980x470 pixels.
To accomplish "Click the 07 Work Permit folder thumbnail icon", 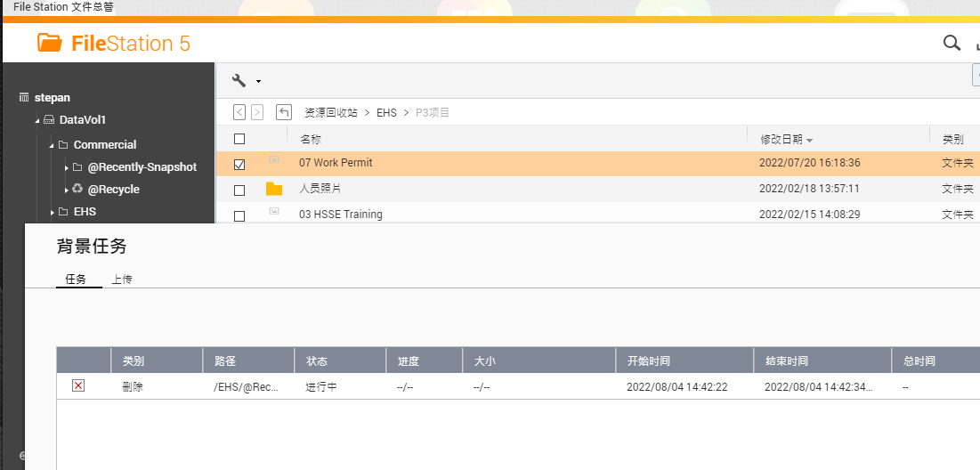I will coord(274,160).
